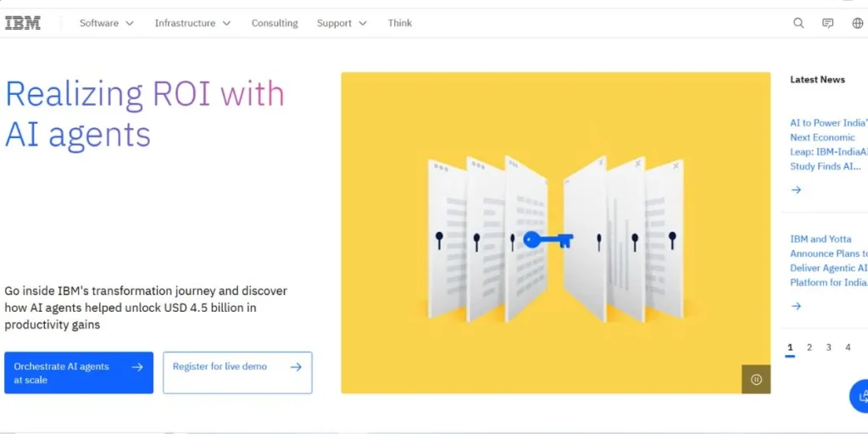The image size is (868, 434).
Task: Click the IBM logo
Action: tap(23, 23)
